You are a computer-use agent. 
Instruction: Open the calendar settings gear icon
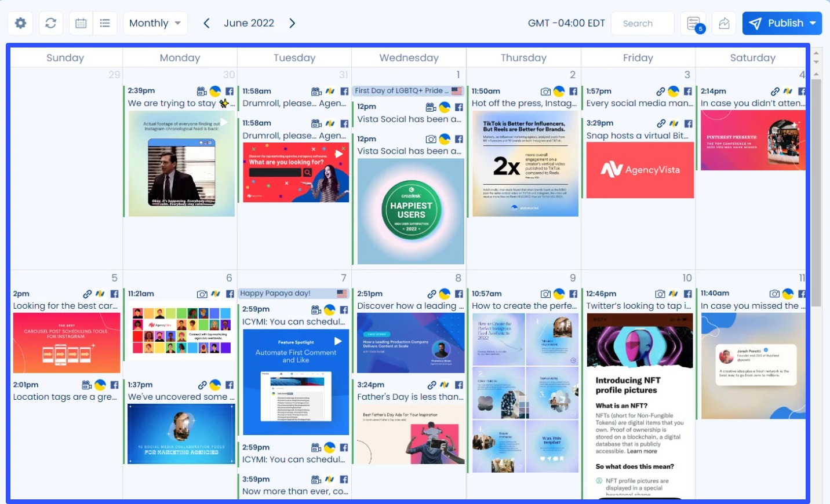coord(20,23)
